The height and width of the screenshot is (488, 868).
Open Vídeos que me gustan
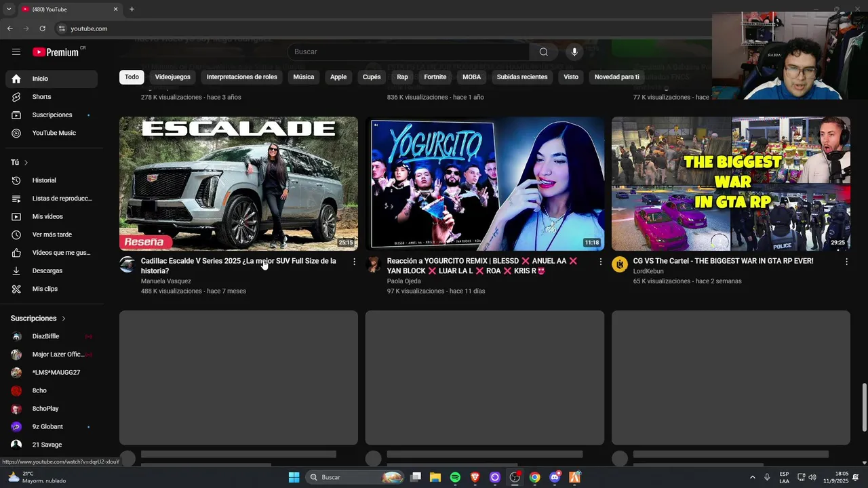pos(52,253)
